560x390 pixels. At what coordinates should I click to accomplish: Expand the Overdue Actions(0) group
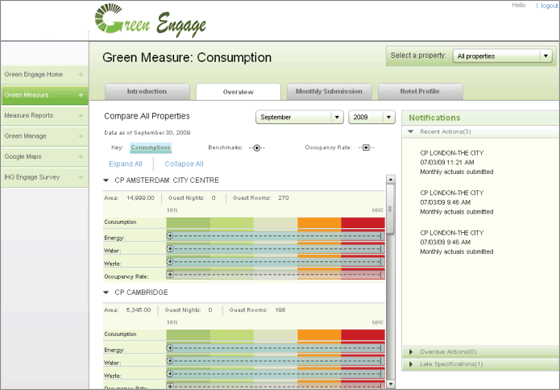[411, 352]
